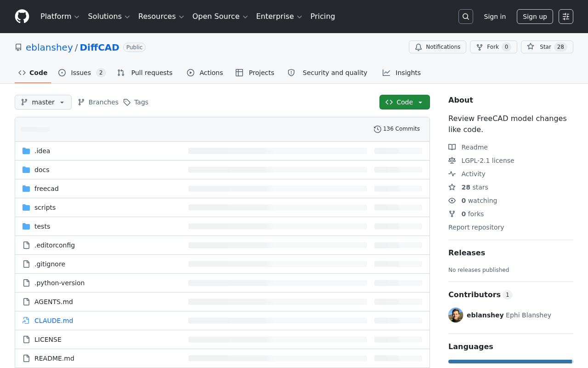Click the fork icon on Fork button
This screenshot has height=368, width=588.
pyautogui.click(x=480, y=47)
